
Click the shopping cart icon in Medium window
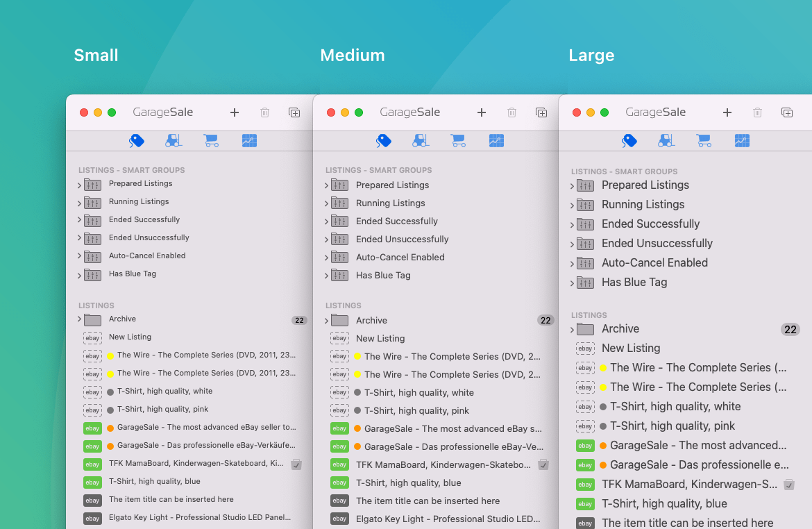point(458,141)
